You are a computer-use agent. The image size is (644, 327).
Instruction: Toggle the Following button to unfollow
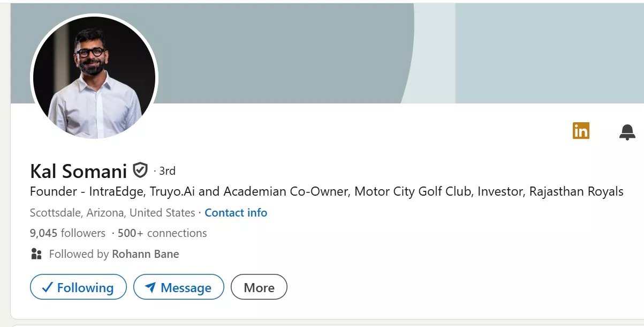click(78, 287)
